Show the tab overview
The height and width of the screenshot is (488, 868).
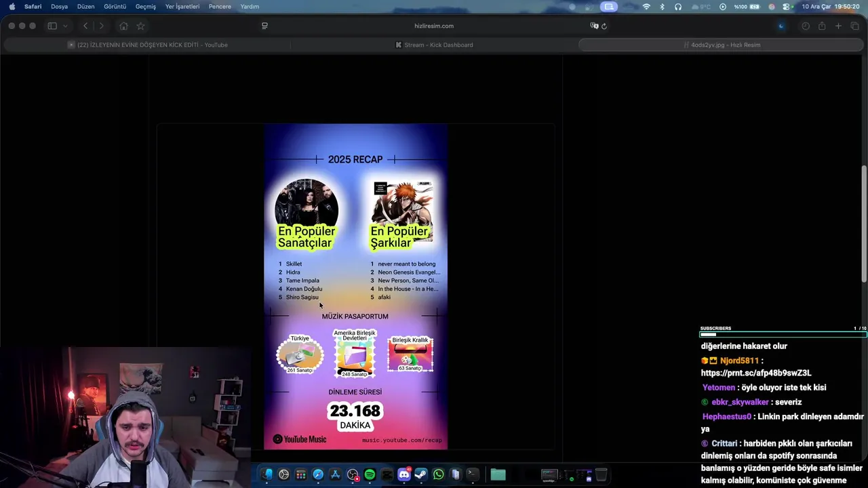854,26
